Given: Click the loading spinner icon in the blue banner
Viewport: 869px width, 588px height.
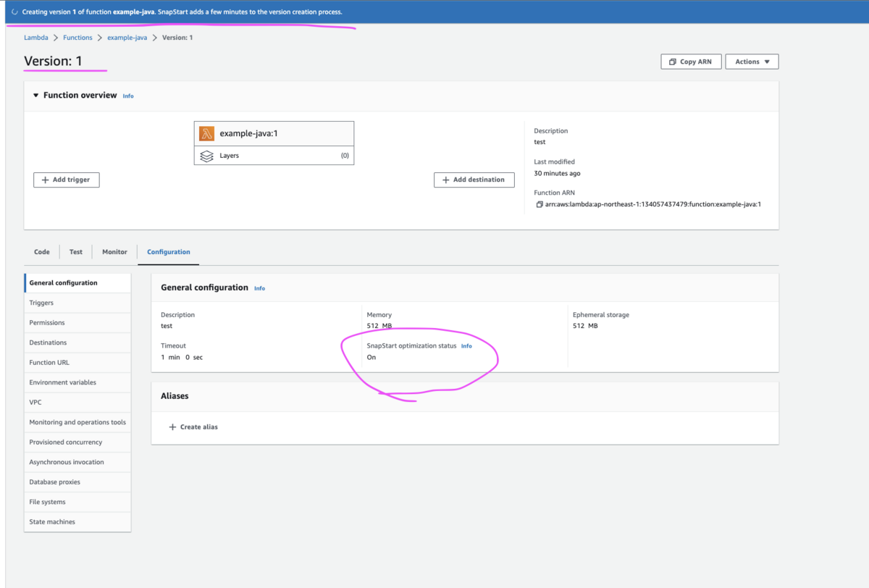Looking at the screenshot, I should point(14,12).
